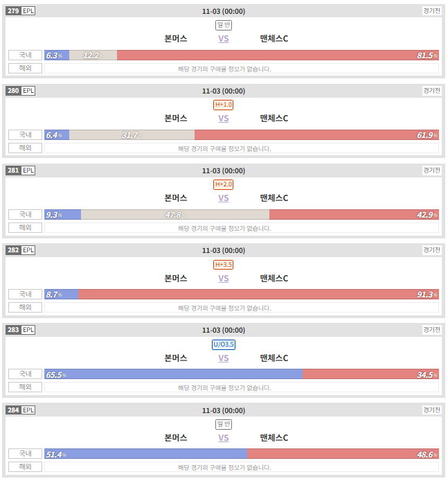Select the H+2.0 handicap badge
This screenshot has width=448, height=481.
coord(224,184)
